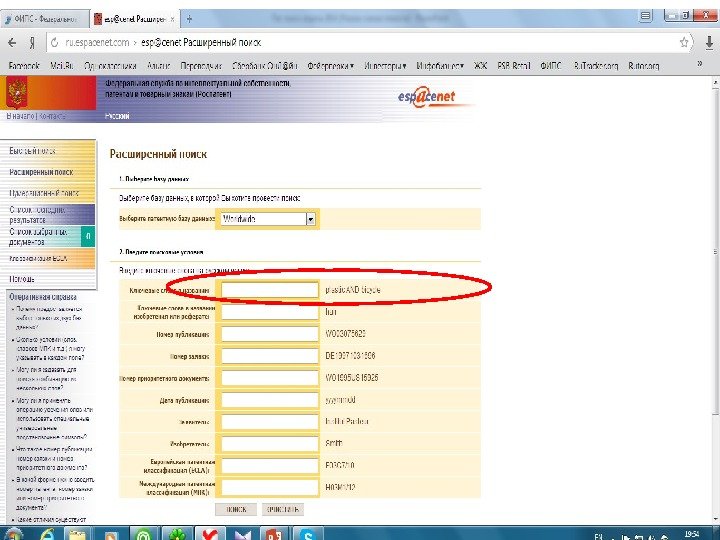
Task: Open the ФИПС bookmark in bookmarks bar
Action: tap(551, 66)
